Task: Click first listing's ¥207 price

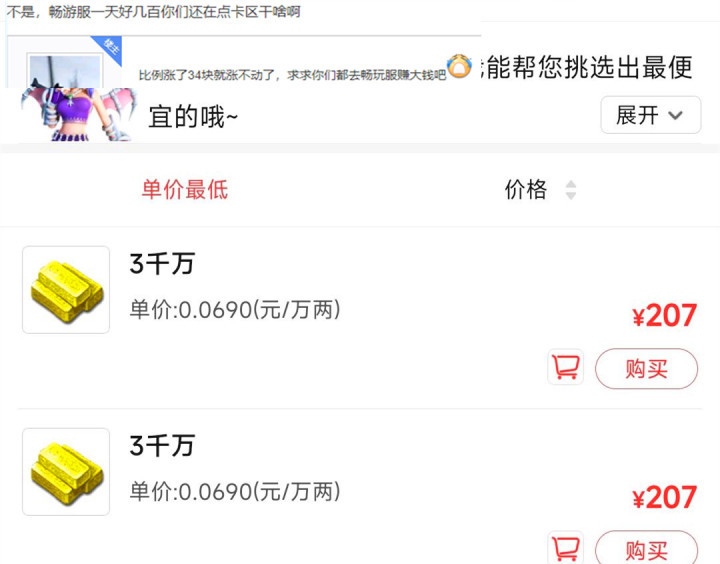Action: (x=664, y=316)
